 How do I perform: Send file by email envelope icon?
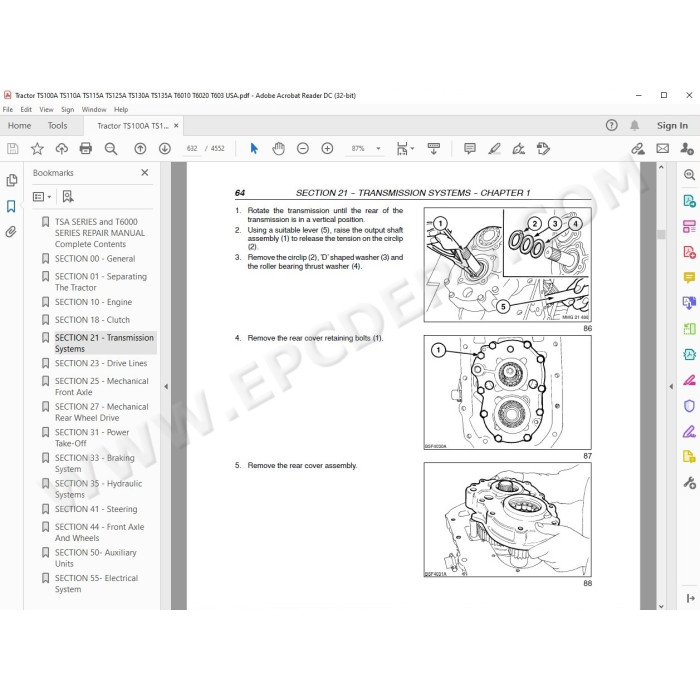(x=662, y=149)
